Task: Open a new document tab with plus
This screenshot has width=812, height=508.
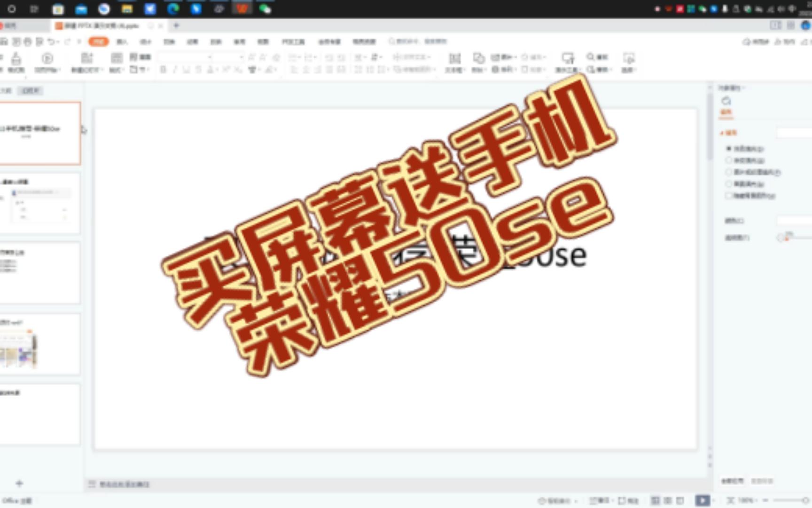Action: pyautogui.click(x=176, y=25)
